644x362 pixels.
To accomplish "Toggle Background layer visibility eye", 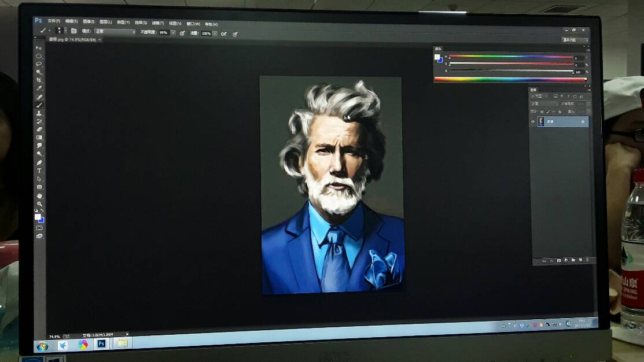I will pos(533,121).
